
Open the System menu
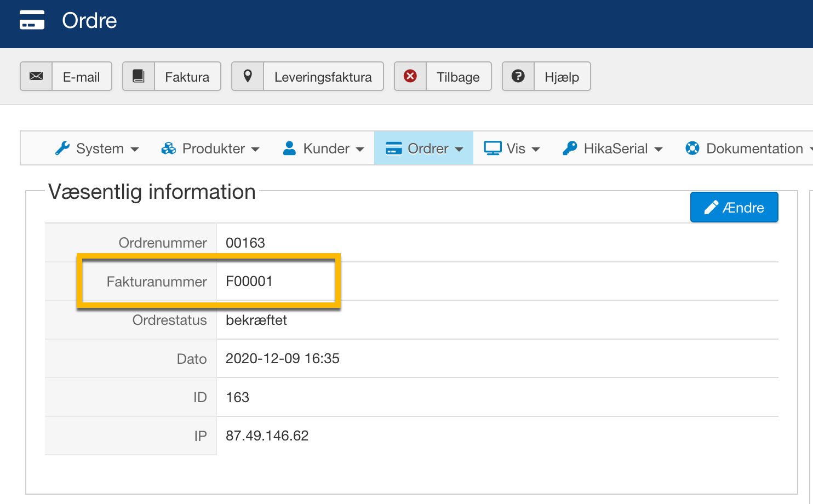97,148
